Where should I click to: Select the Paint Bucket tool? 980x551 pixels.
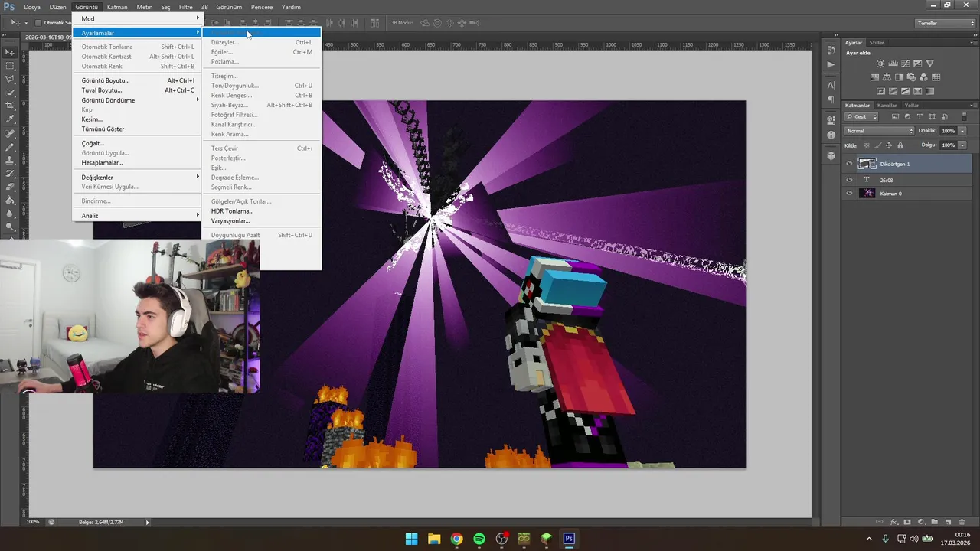10,200
